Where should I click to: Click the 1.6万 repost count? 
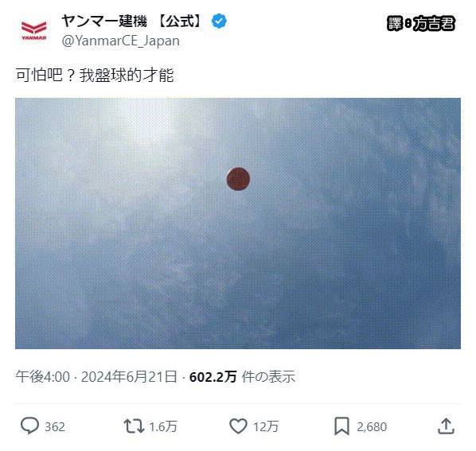click(163, 426)
